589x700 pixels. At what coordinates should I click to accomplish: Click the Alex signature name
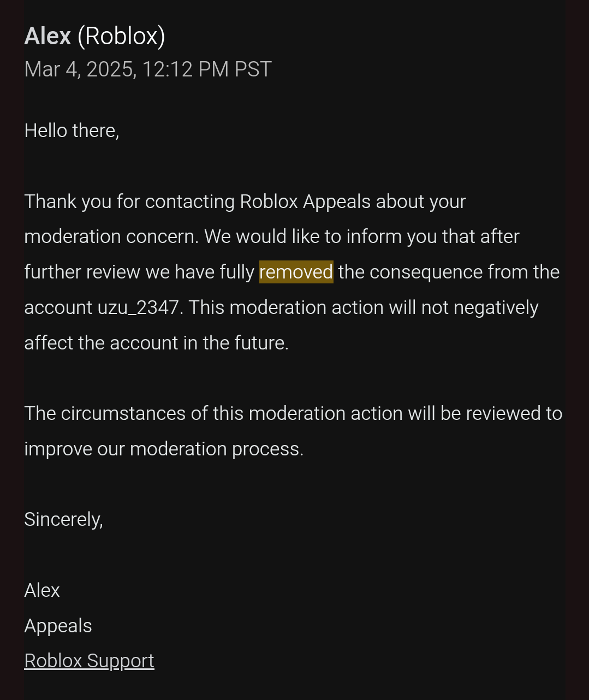coord(42,590)
